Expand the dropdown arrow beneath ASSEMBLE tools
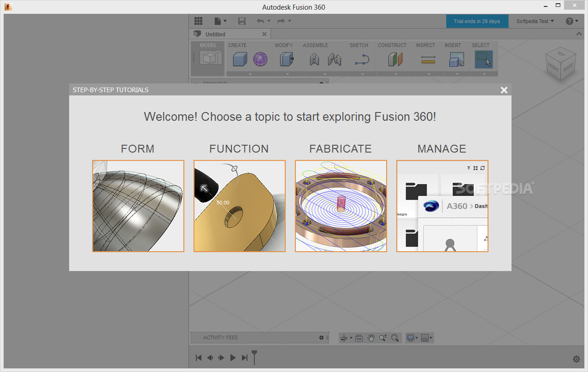The width and height of the screenshot is (588, 372). click(324, 74)
